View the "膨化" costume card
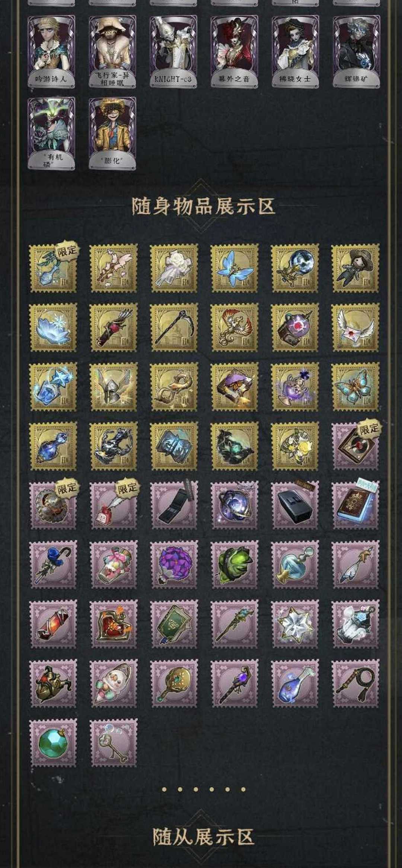This screenshot has width=402, height=868. coord(112,133)
